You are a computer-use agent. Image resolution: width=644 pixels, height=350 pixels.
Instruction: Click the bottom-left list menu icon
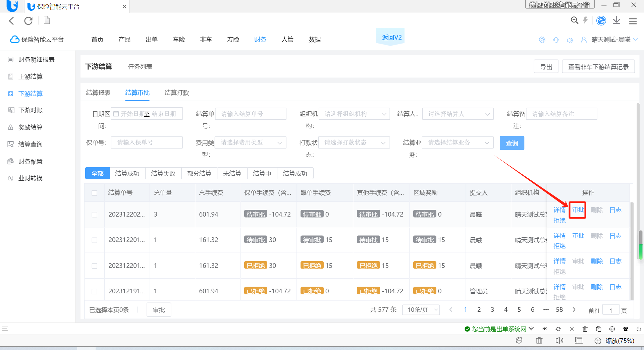pos(5,329)
